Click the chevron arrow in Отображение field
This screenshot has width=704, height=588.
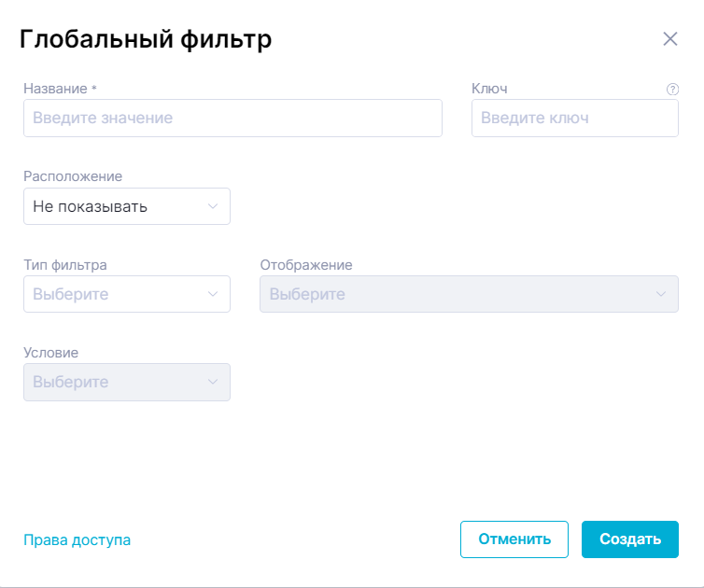(x=661, y=294)
